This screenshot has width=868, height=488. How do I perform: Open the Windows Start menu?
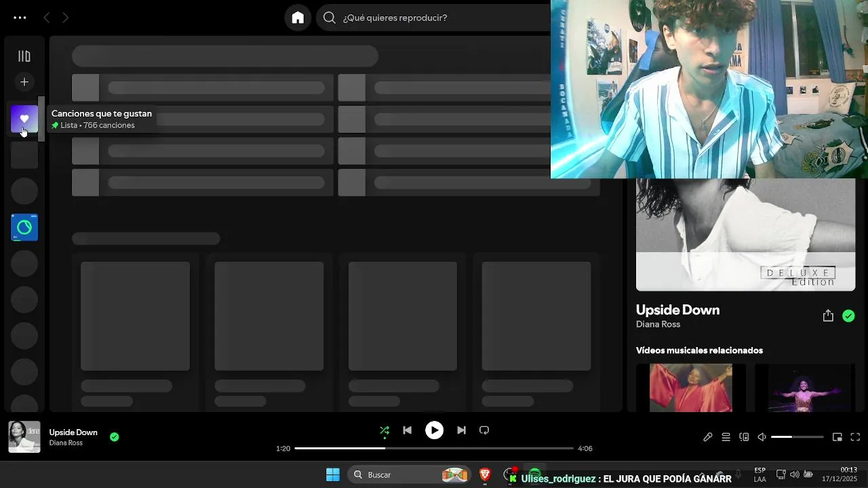pyautogui.click(x=333, y=474)
